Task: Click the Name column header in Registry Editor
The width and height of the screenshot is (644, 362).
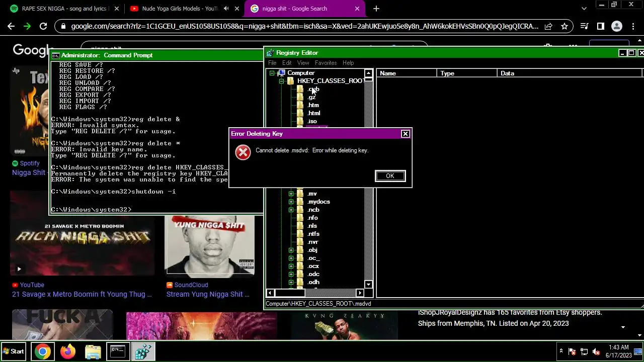Action: pyautogui.click(x=407, y=73)
